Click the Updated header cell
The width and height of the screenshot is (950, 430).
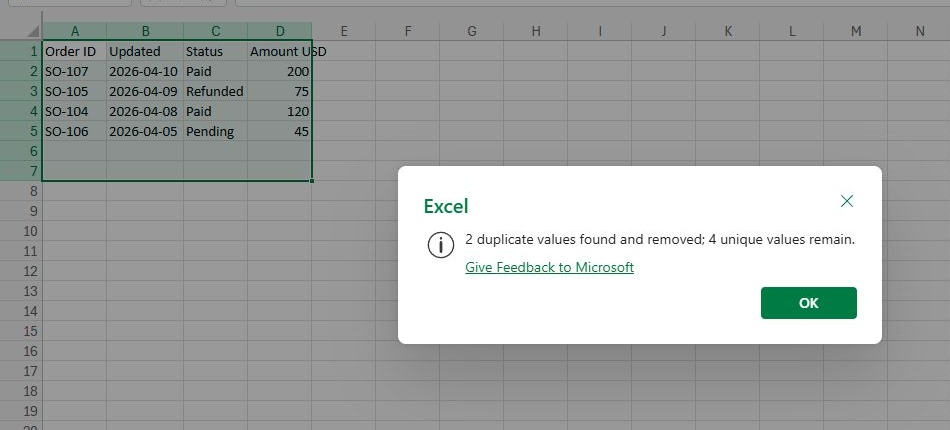point(145,51)
